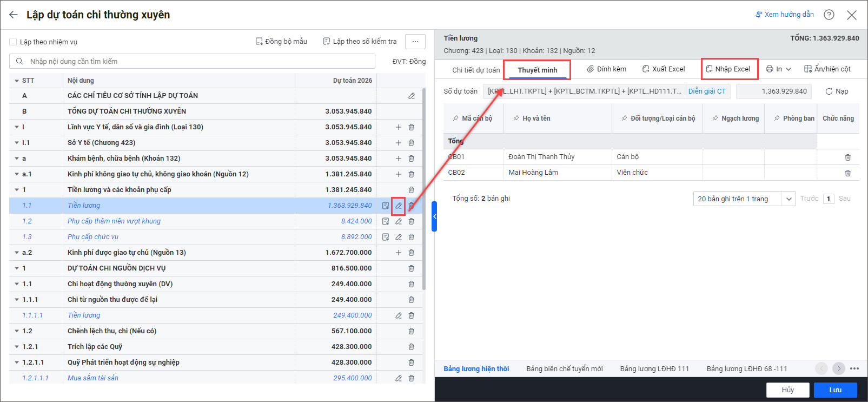Open the records per page dropdown
The height and width of the screenshot is (402, 868).
click(x=744, y=199)
